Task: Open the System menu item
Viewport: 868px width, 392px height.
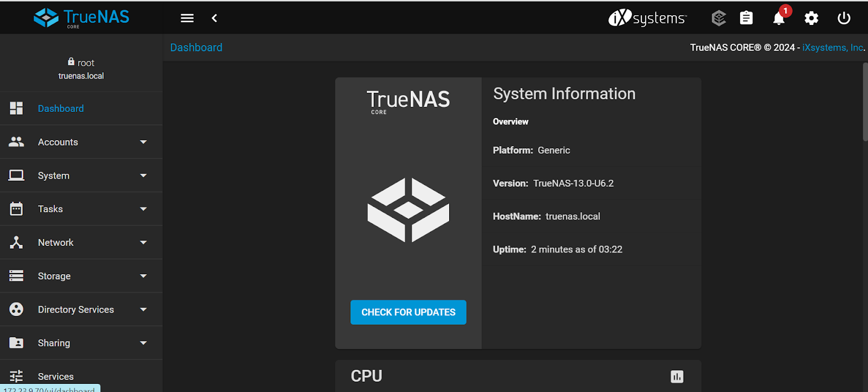Action: (81, 175)
